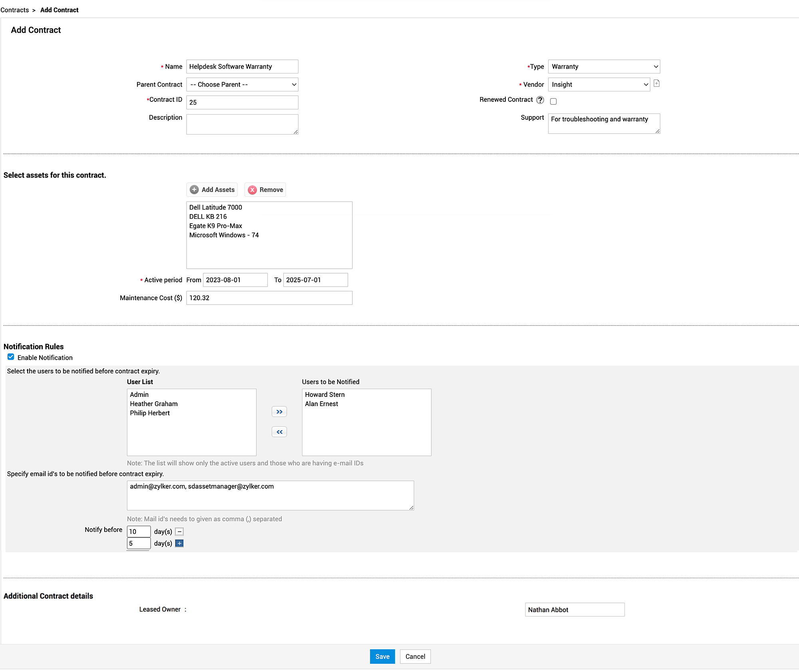Disable the Enable Notification checkbox
Screen dimensions: 799x672
tap(11, 357)
